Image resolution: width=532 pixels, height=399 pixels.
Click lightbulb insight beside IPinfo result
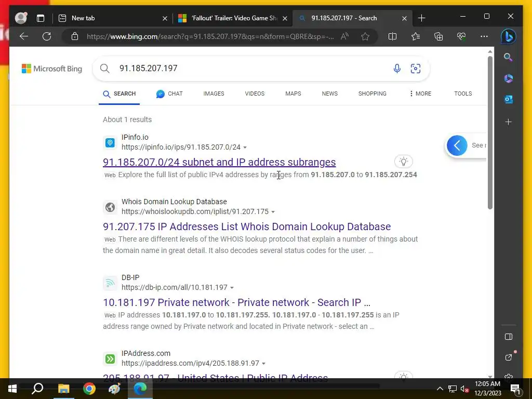point(403,162)
